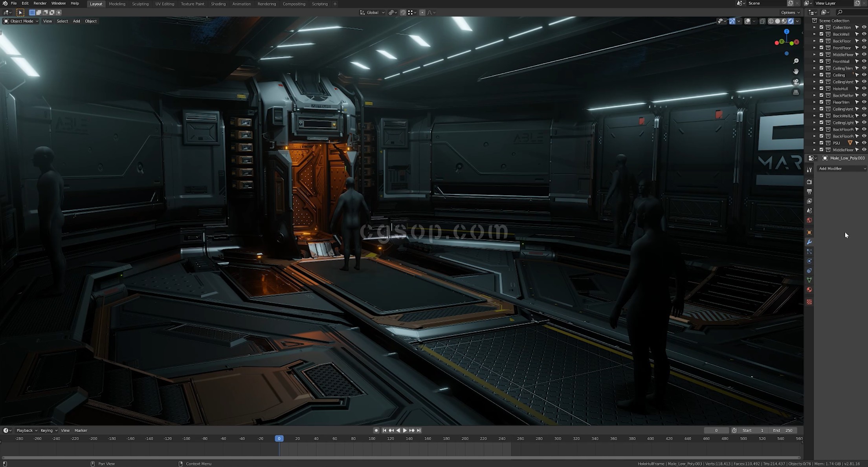
Task: Click the End frame field in timeline
Action: (783, 430)
